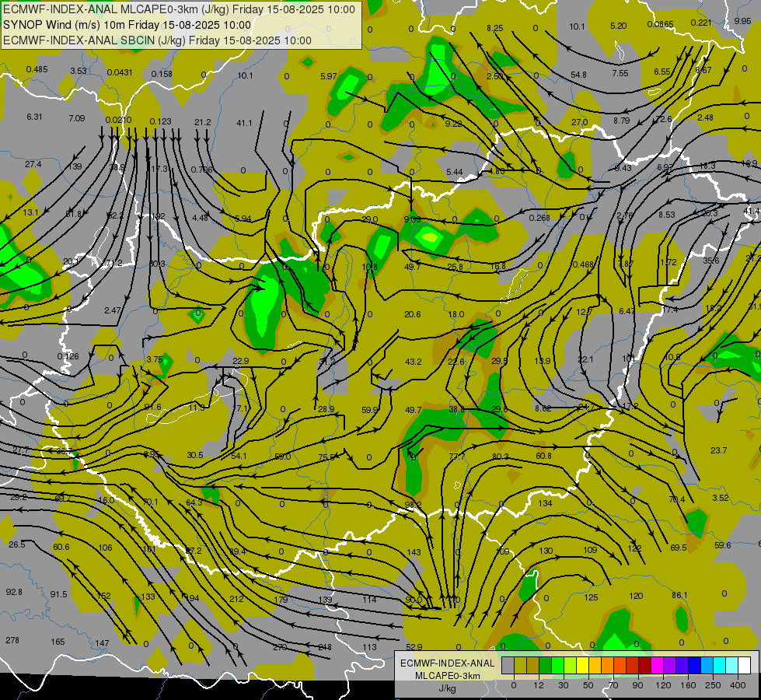Click the map value 0.485
The image size is (761, 700).
[x=37, y=69]
